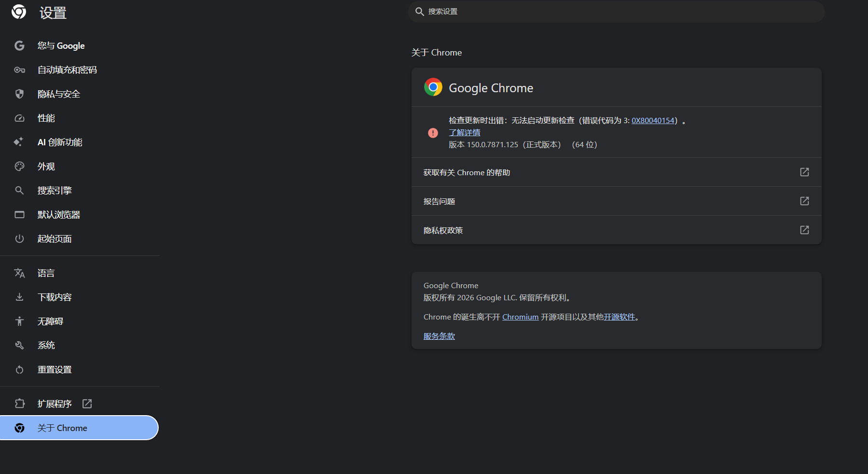This screenshot has height=474, width=868.
Task: Select 关于 Chrome in the sidebar
Action: [79, 428]
